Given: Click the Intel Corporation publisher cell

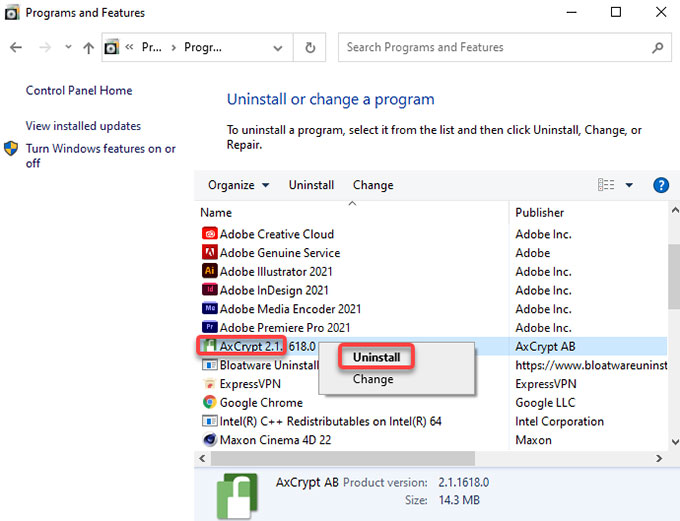Looking at the screenshot, I should 559,421.
